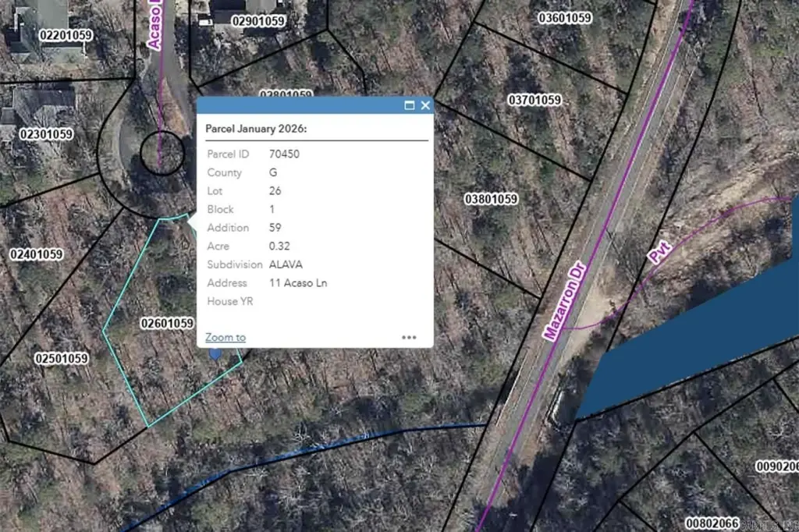Close the parcel info popup

click(425, 106)
